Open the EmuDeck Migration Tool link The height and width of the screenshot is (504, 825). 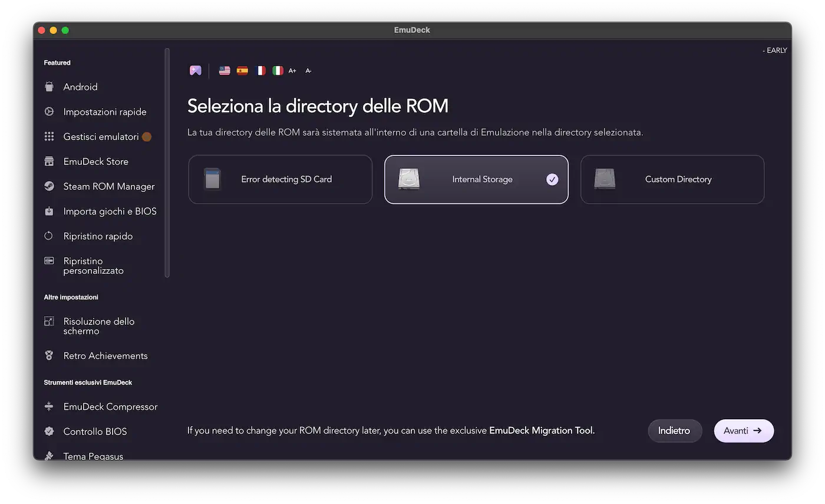pos(541,431)
